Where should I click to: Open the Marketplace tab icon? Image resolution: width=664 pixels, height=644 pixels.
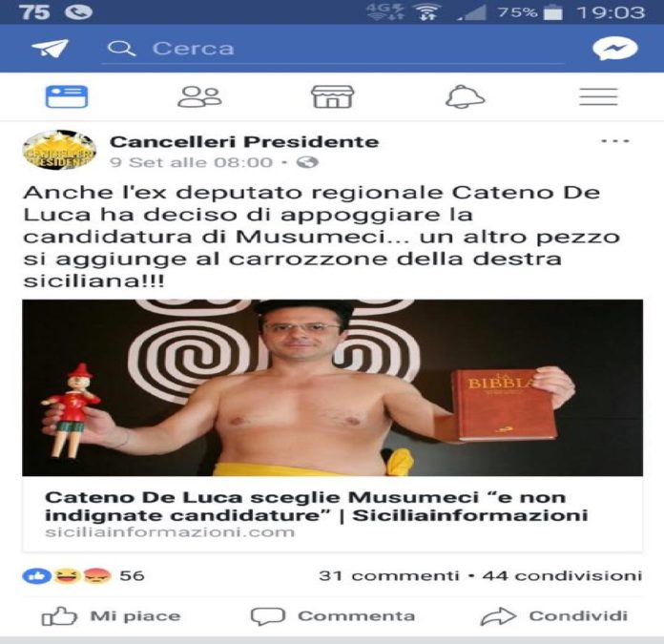pyautogui.click(x=332, y=97)
